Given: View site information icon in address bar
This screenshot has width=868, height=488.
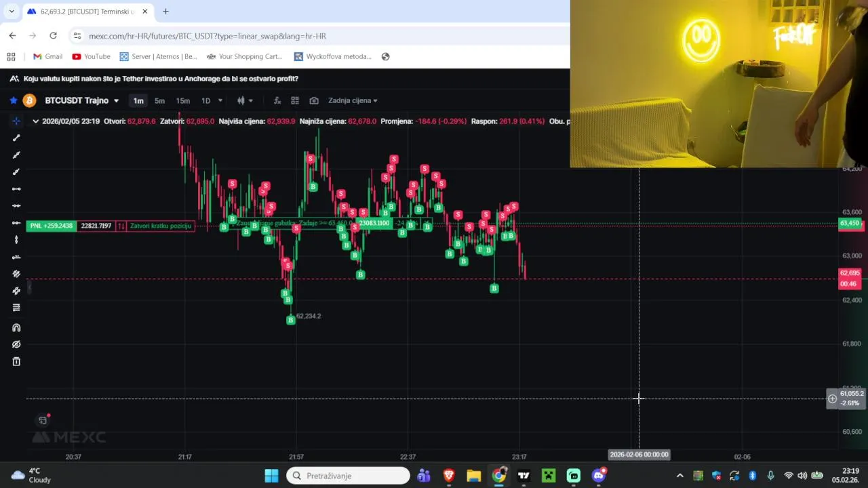Looking at the screenshot, I should click(x=77, y=36).
